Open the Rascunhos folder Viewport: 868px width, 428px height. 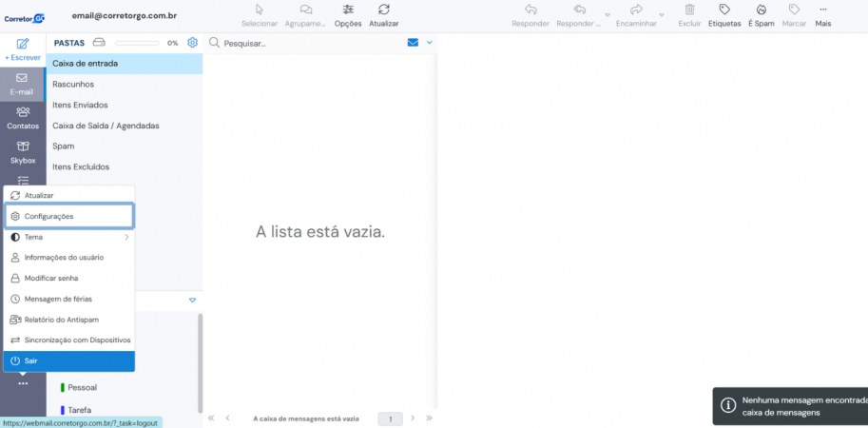pos(125,84)
